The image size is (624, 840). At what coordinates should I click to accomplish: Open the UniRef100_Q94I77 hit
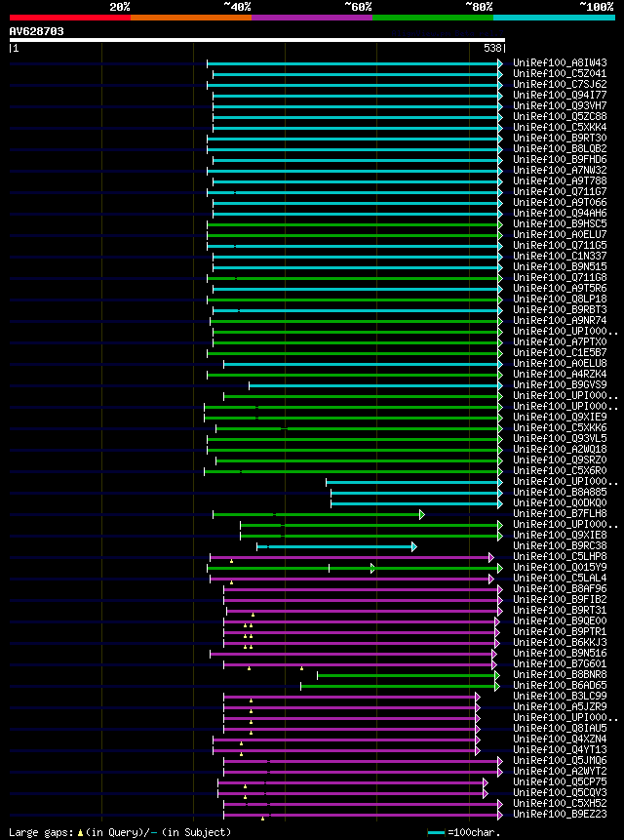point(560,96)
